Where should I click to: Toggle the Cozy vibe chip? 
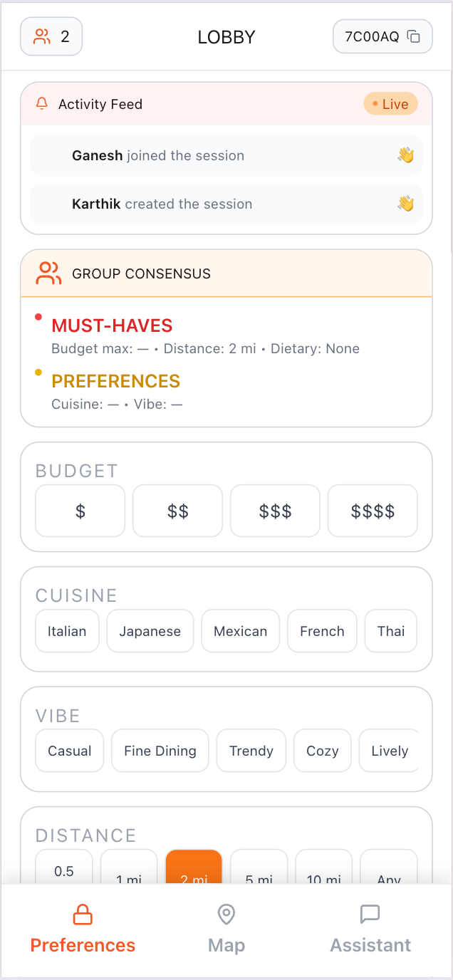coord(323,751)
